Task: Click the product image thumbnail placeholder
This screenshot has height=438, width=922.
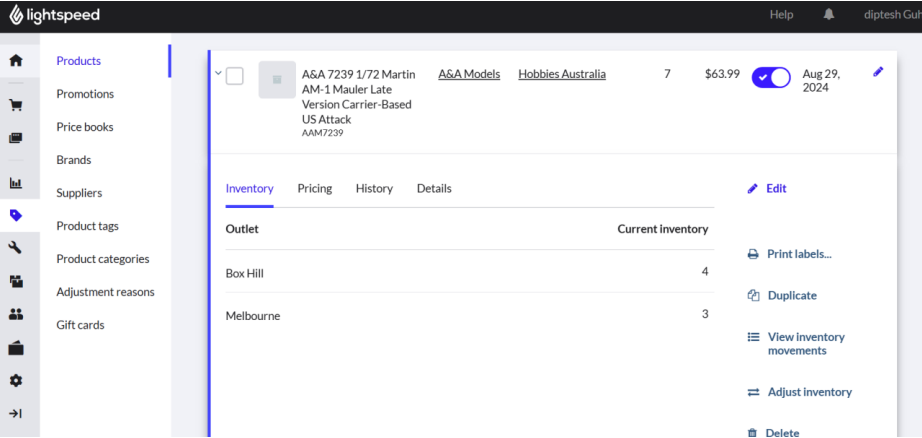Action: (x=277, y=79)
